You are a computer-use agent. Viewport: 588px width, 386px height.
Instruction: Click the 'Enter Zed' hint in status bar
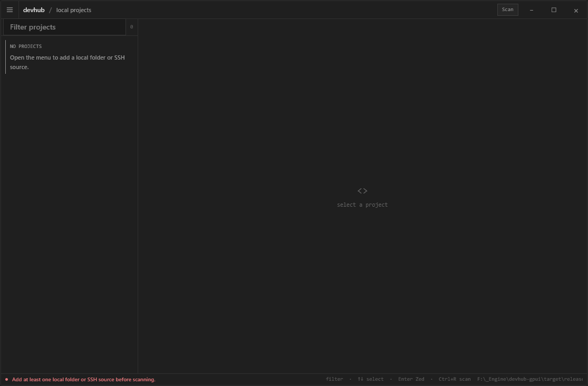(x=411, y=379)
